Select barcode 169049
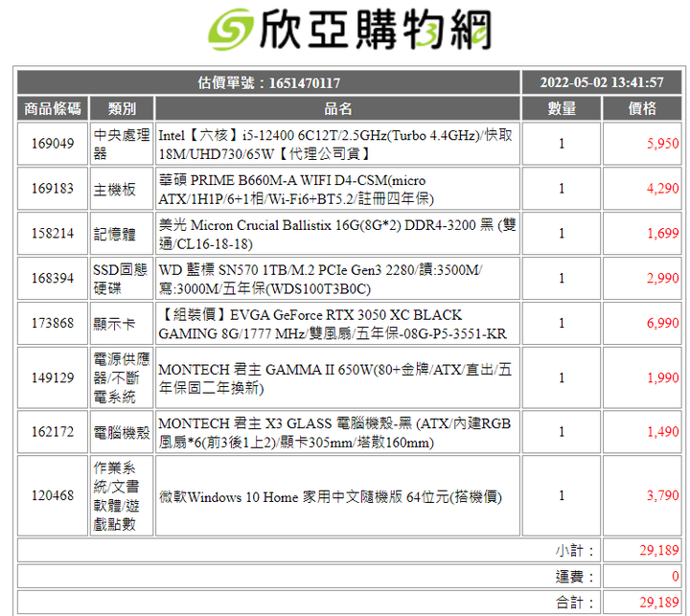690x616 pixels. click(53, 144)
